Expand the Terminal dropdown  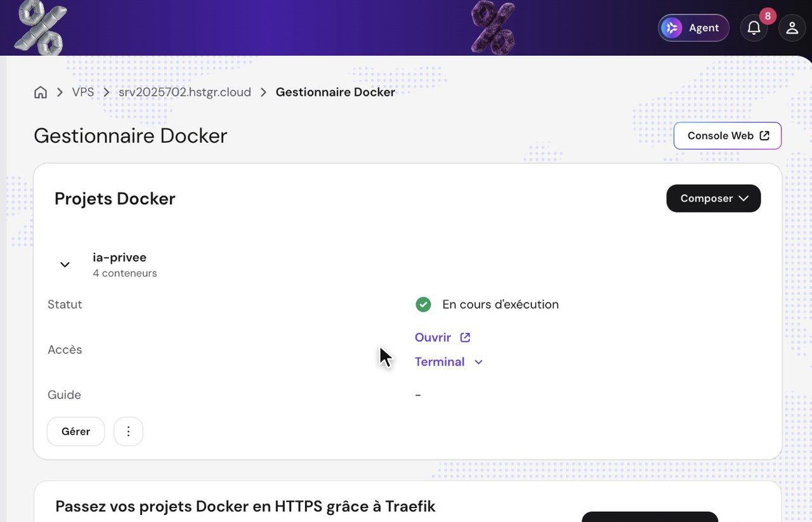pyautogui.click(x=449, y=362)
